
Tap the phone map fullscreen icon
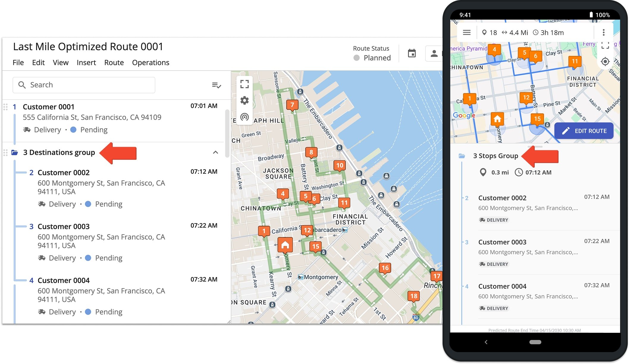(605, 45)
